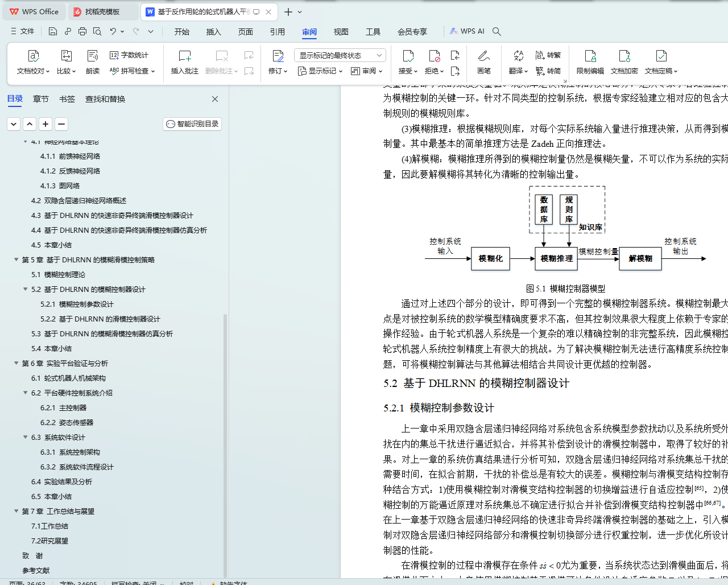The height and width of the screenshot is (585, 728).
Task: Open 查找和替换 navigation tab
Action: (x=105, y=99)
